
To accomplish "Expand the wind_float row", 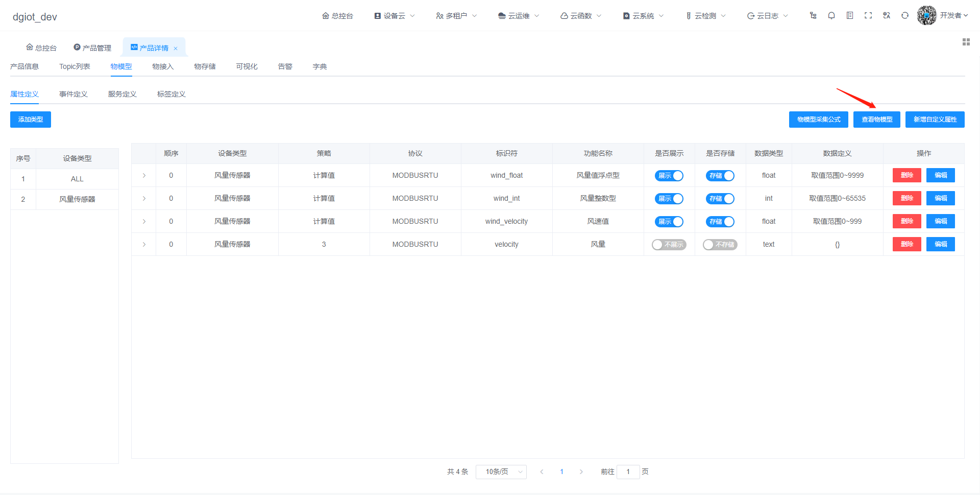I will (x=144, y=175).
